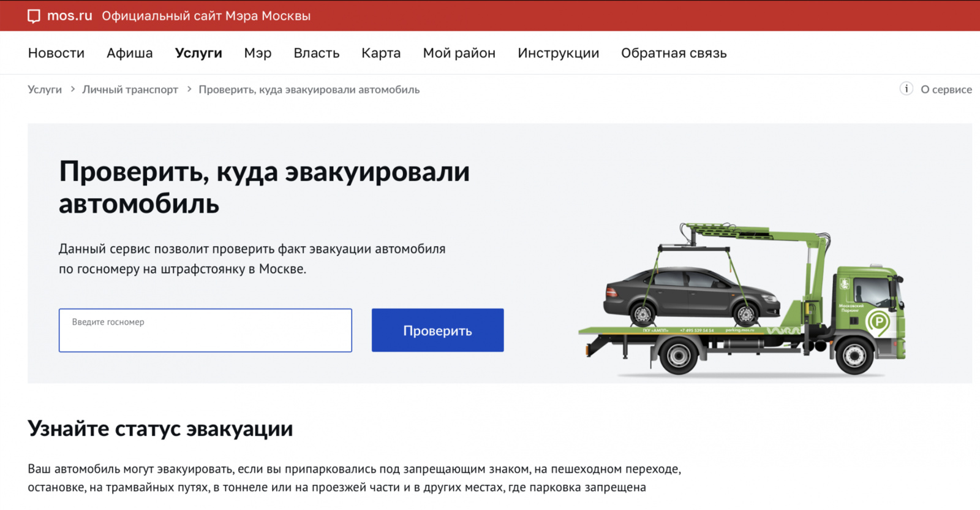Go to the Личный транспорт breadcrumb
Viewport: 980px width, 510px height.
coord(130,89)
